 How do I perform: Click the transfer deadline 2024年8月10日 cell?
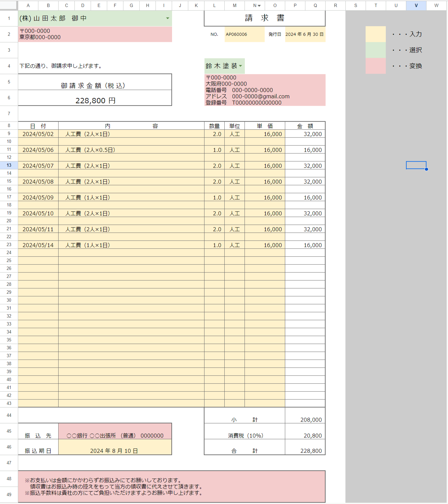tap(115, 447)
